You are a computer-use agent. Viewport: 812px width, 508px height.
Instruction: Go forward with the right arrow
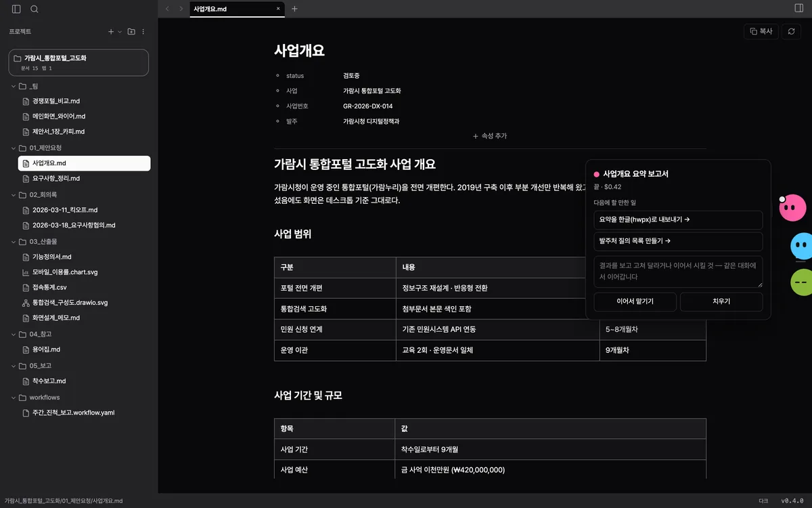(x=181, y=9)
